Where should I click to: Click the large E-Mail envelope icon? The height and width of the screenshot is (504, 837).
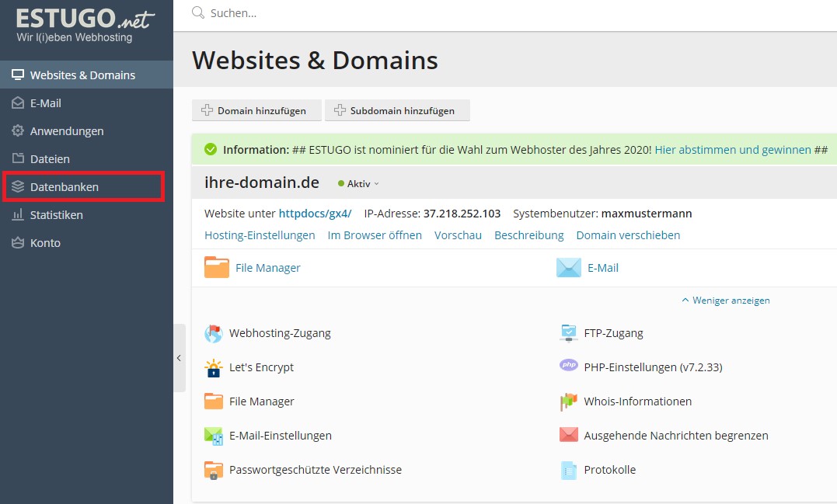point(568,268)
